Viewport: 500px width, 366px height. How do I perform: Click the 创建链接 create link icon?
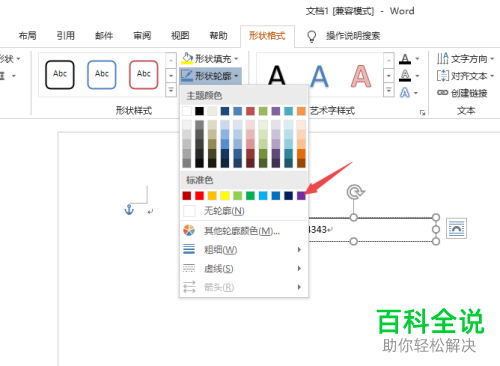[442, 93]
